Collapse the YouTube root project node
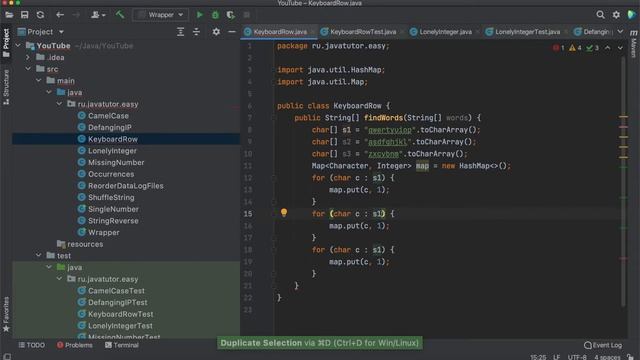The height and width of the screenshot is (360, 640). (x=18, y=46)
